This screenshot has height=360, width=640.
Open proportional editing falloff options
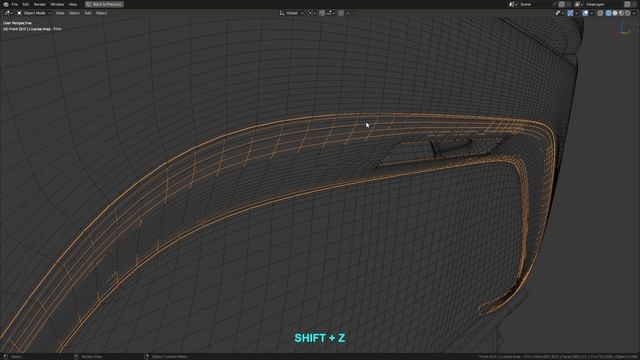pyautogui.click(x=348, y=13)
